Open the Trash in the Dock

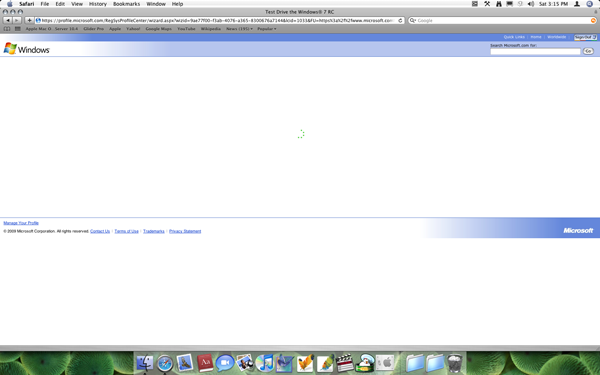455,363
